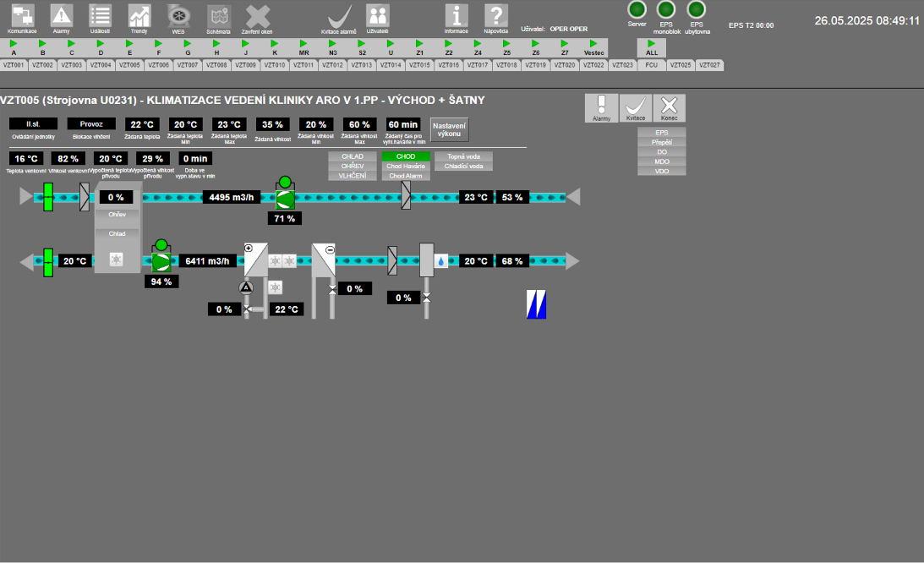Open the Komunikace toolbar icon

point(22,15)
